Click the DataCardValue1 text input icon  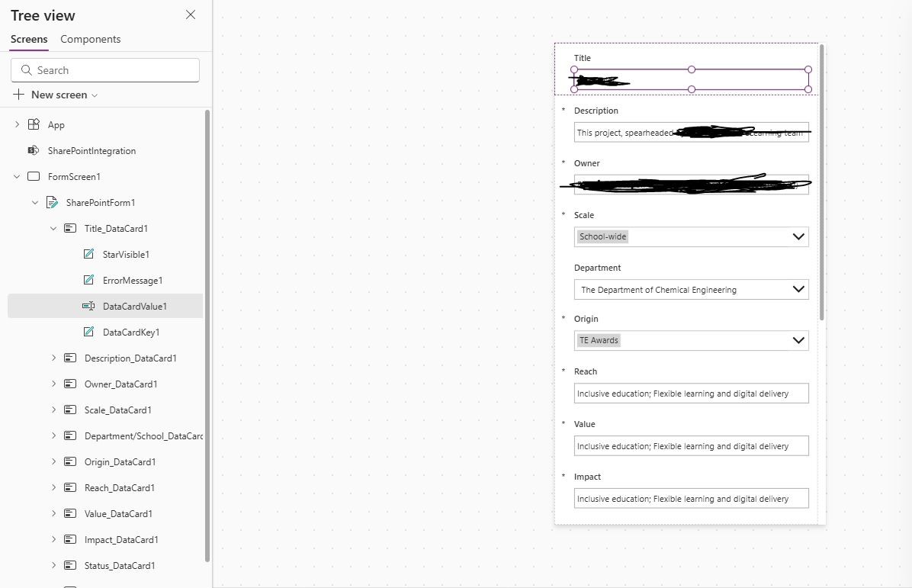[88, 306]
